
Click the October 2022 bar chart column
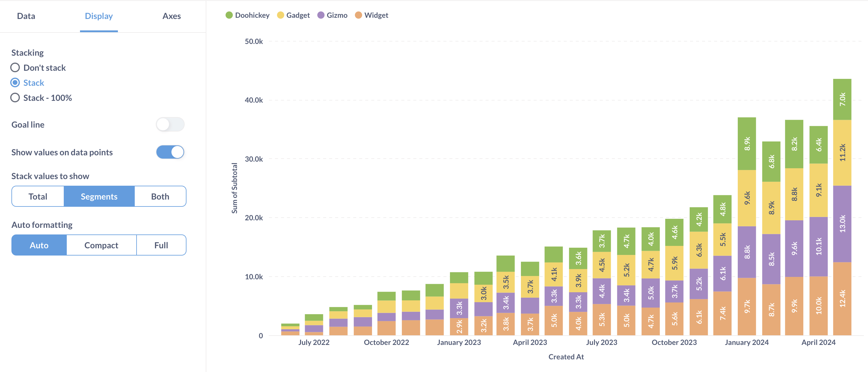384,310
